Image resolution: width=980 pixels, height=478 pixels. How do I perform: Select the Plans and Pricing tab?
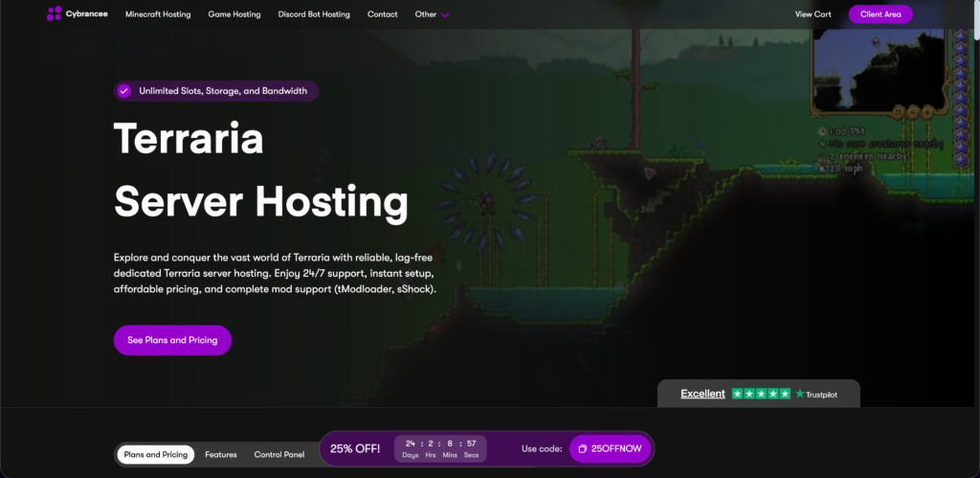tap(156, 454)
